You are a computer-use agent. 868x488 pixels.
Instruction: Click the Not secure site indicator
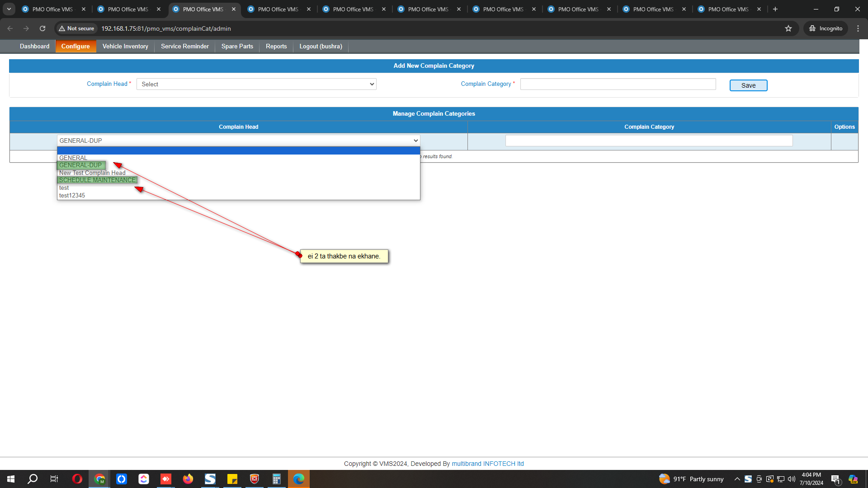click(x=76, y=28)
